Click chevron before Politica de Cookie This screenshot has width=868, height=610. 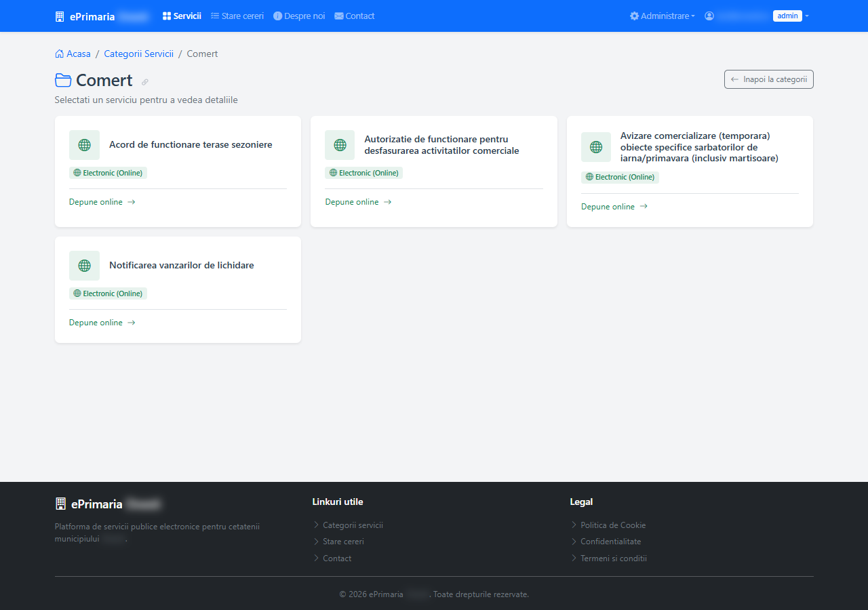tap(574, 525)
